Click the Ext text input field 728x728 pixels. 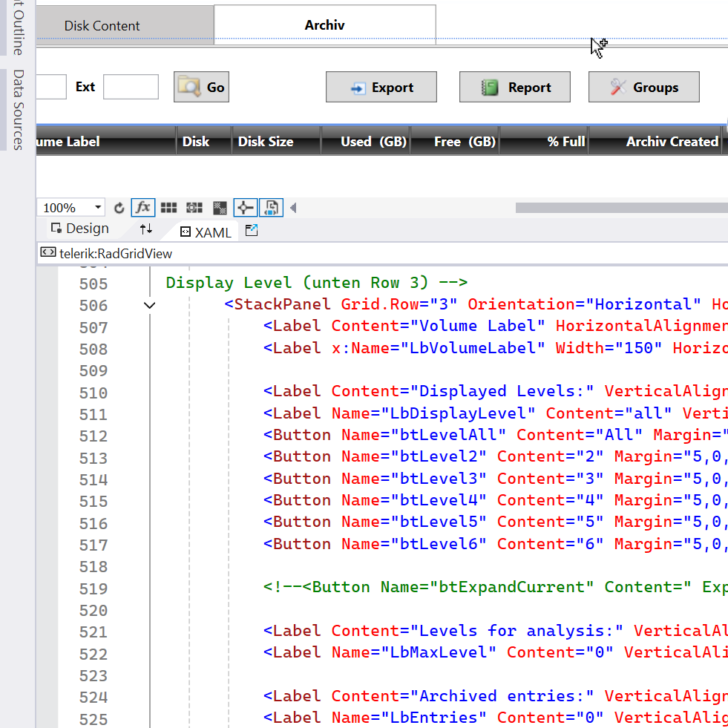pyautogui.click(x=131, y=87)
